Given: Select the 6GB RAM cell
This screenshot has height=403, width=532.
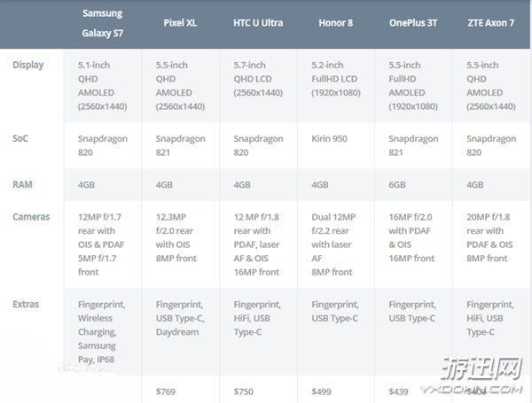Looking at the screenshot, I should pyautogui.click(x=396, y=185).
